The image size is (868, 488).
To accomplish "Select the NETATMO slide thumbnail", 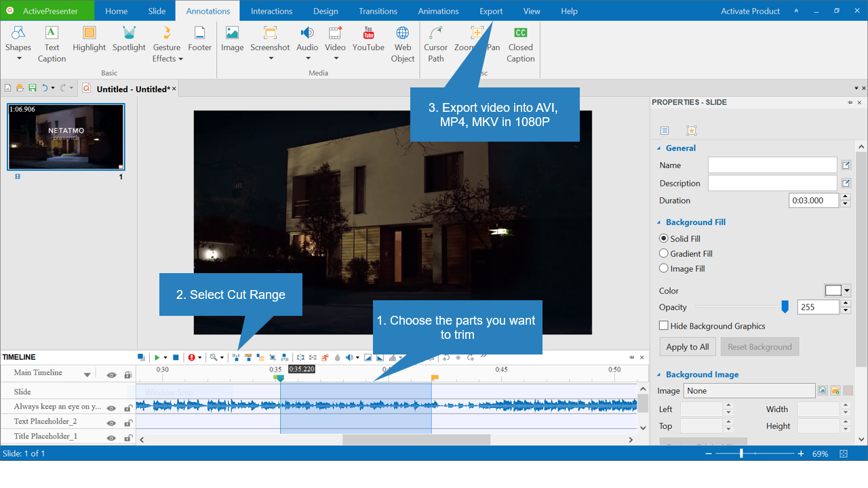I will pyautogui.click(x=66, y=136).
